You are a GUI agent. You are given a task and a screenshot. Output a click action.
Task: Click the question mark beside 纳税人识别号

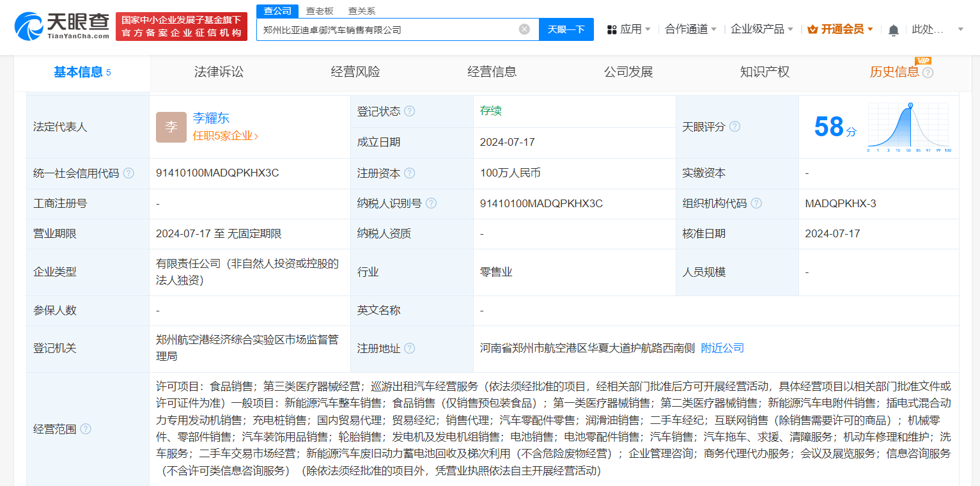pos(431,203)
